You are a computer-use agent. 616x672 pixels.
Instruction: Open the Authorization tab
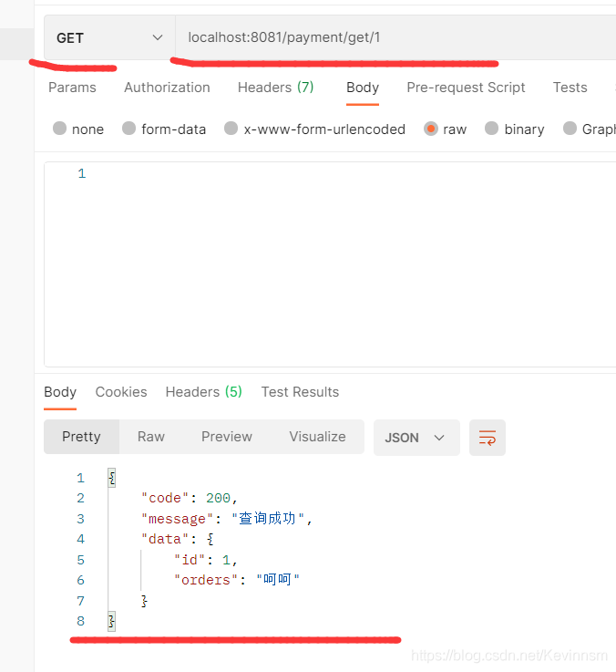pos(167,88)
